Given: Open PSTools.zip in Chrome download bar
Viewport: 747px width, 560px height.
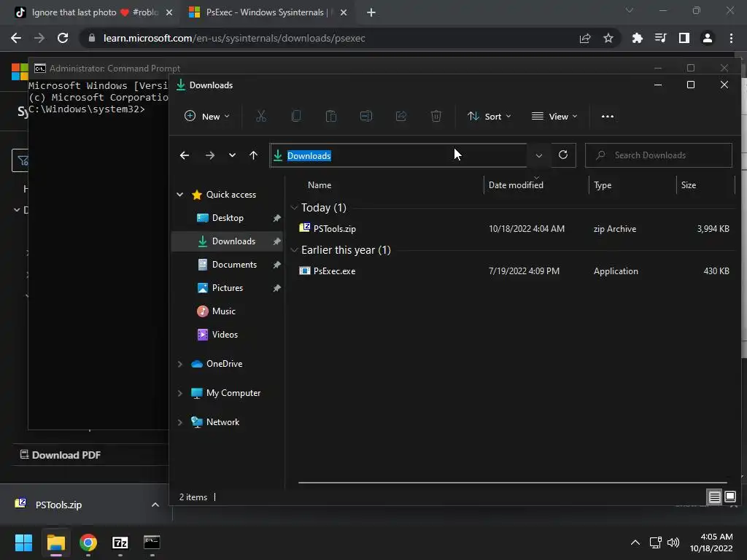Looking at the screenshot, I should [x=58, y=505].
